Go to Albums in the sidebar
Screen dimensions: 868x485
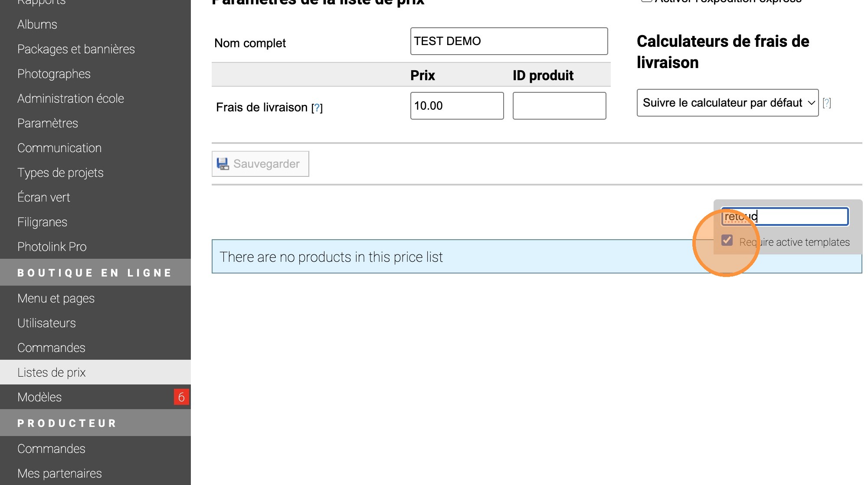37,24
